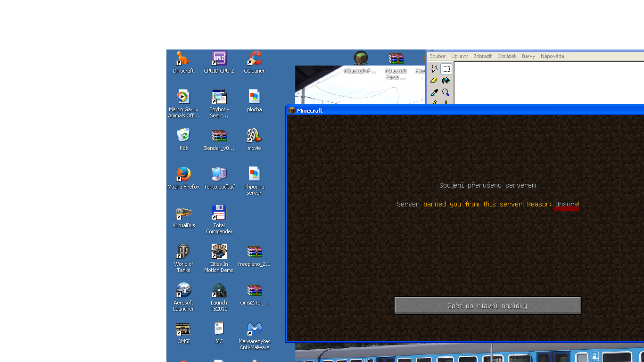Pick the Fill With Color bucket in Paint
The image size is (644, 362).
[446, 81]
